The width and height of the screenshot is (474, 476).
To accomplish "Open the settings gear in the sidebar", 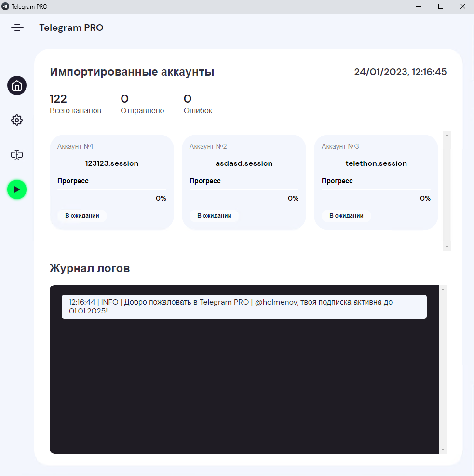I will click(x=16, y=120).
